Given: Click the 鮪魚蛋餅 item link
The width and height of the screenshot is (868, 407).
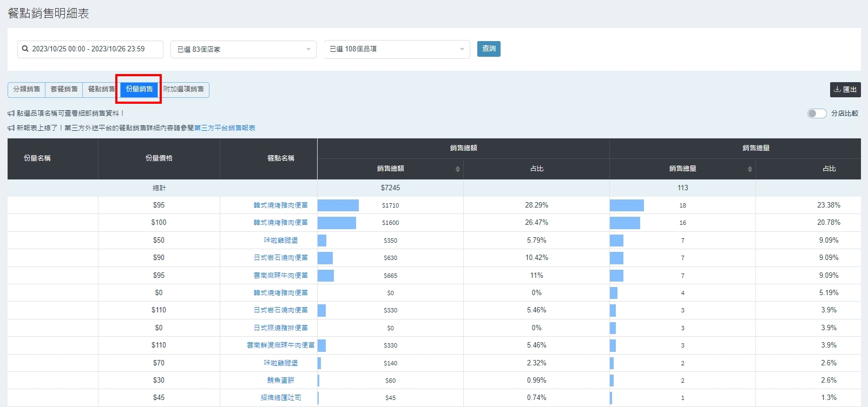Looking at the screenshot, I should pos(280,381).
